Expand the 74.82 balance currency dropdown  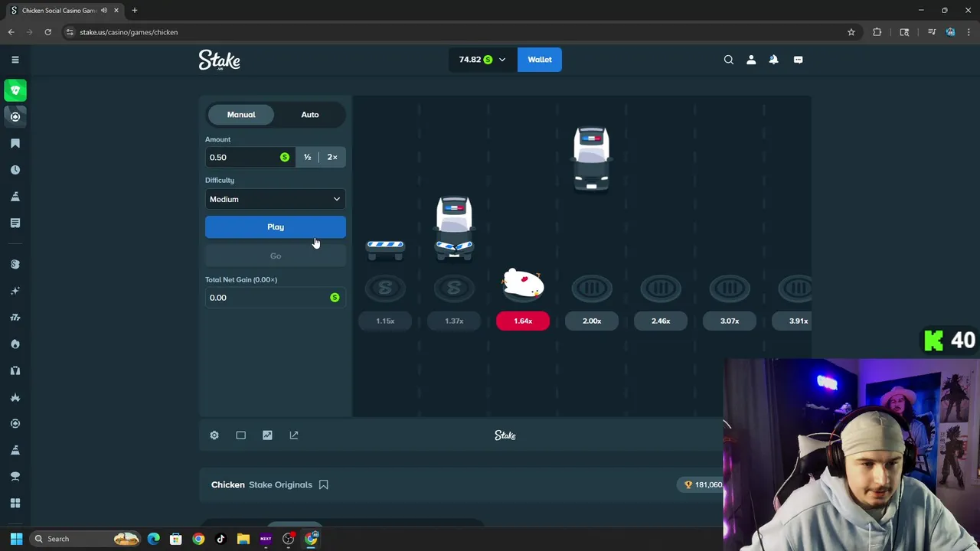(x=482, y=60)
